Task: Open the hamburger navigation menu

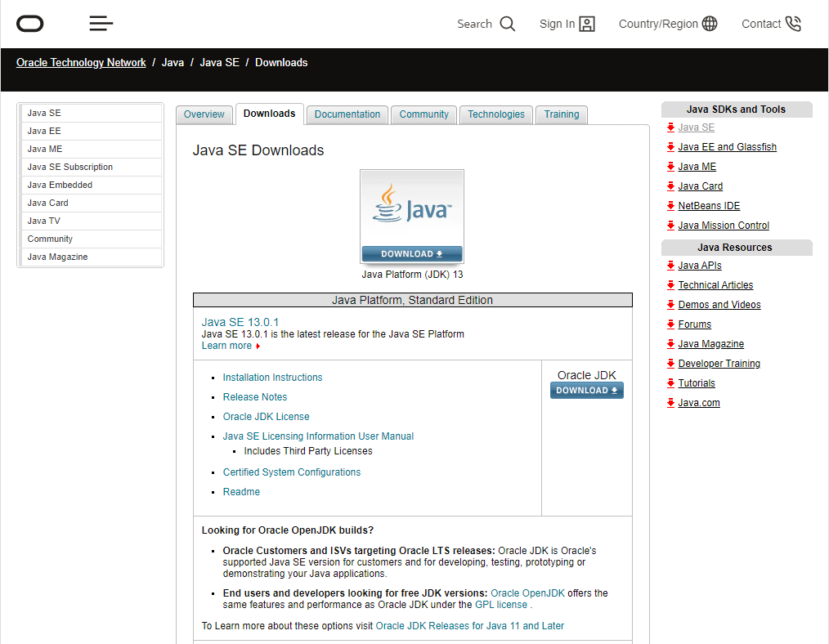Action: [x=101, y=23]
